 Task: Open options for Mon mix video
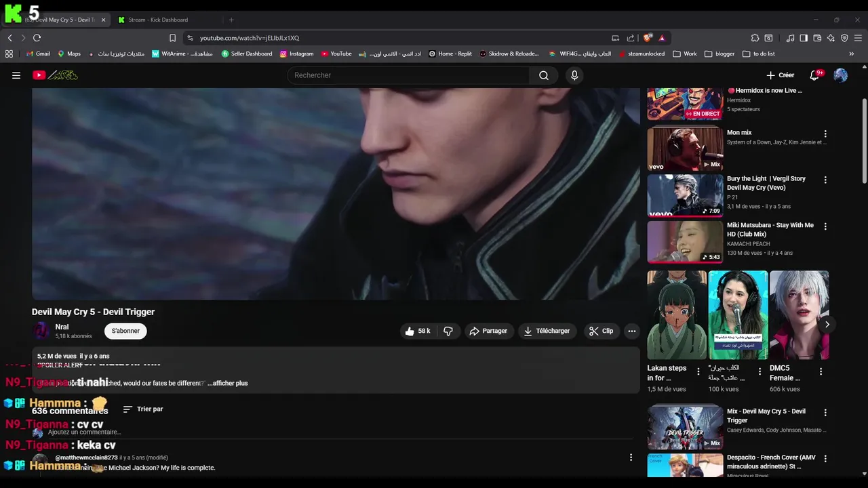pyautogui.click(x=825, y=134)
